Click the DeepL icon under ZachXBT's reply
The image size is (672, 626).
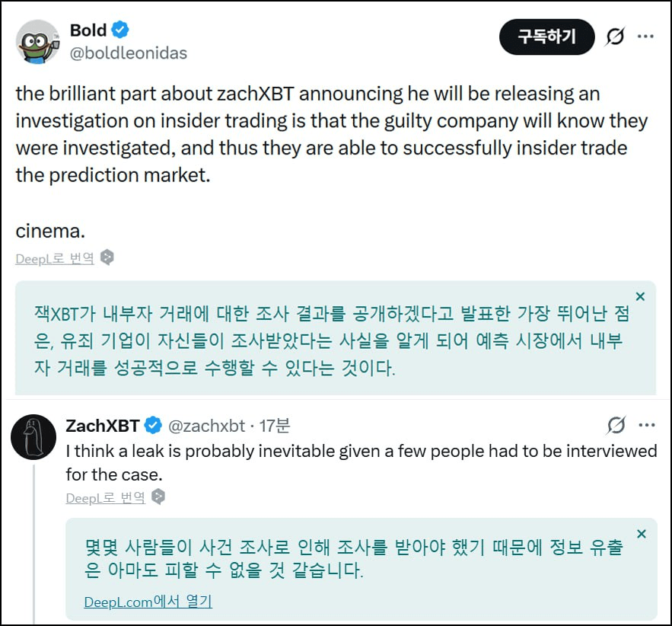tap(158, 497)
